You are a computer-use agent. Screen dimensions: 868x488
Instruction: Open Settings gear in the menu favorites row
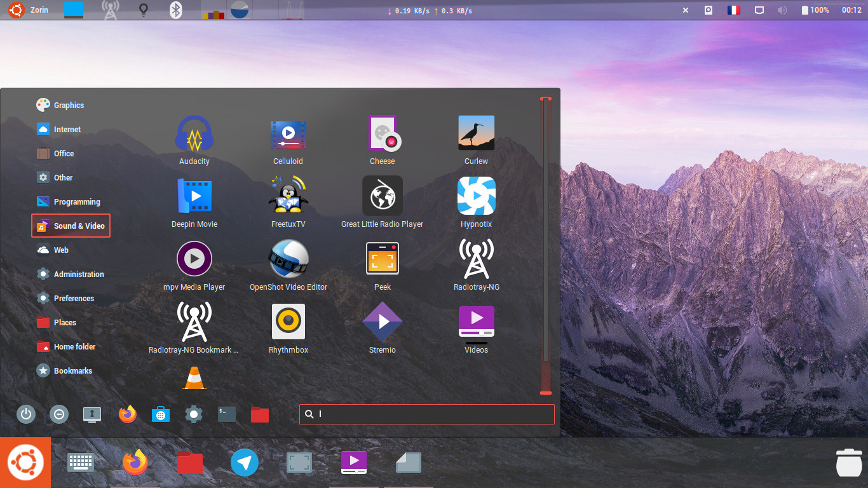[x=194, y=414]
